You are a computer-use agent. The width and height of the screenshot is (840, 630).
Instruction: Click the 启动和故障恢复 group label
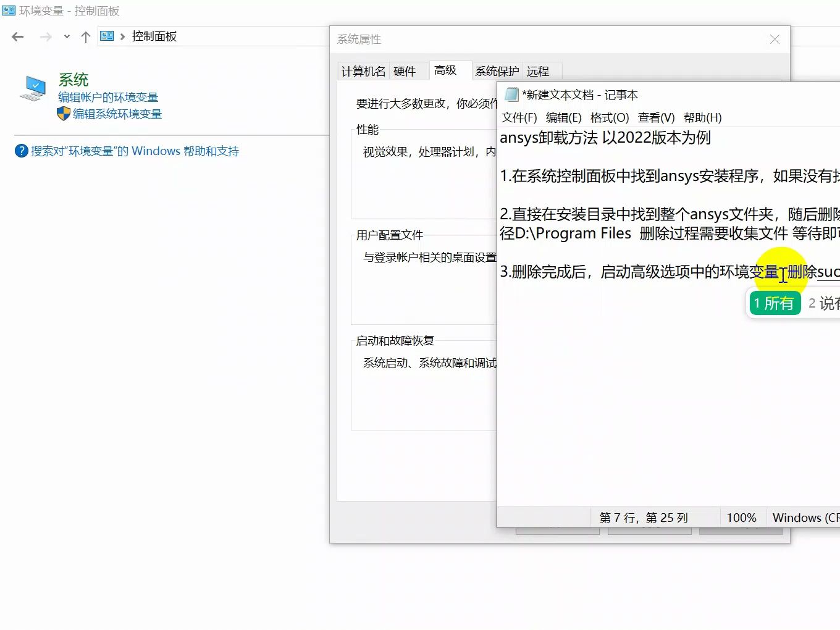click(395, 341)
